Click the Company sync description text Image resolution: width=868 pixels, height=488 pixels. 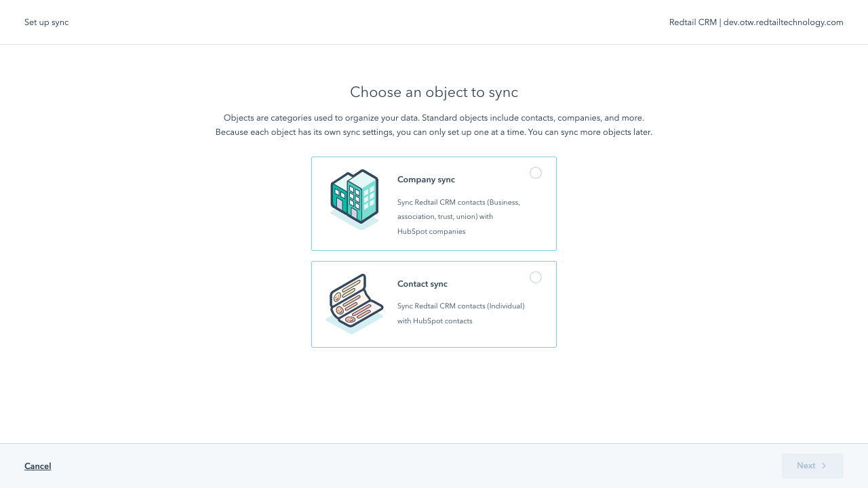458,202
